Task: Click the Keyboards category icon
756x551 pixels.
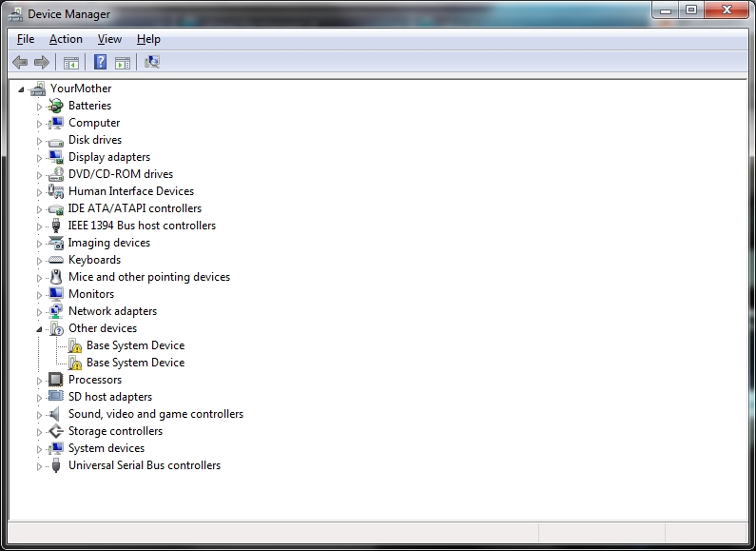Action: point(56,260)
